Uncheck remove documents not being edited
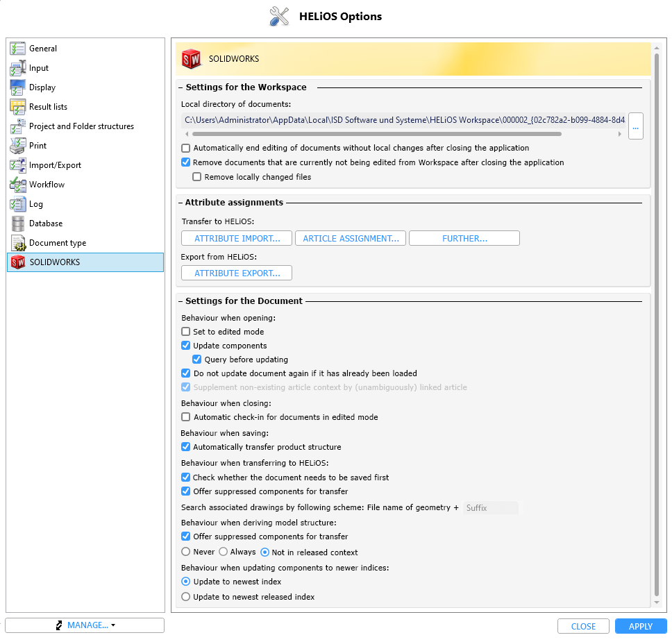The width and height of the screenshot is (672, 642). (185, 162)
